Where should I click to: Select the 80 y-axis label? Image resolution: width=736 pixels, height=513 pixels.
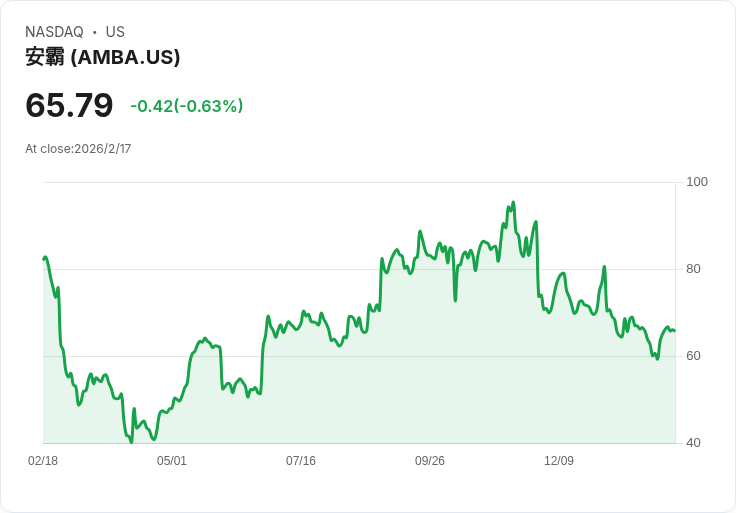(693, 269)
